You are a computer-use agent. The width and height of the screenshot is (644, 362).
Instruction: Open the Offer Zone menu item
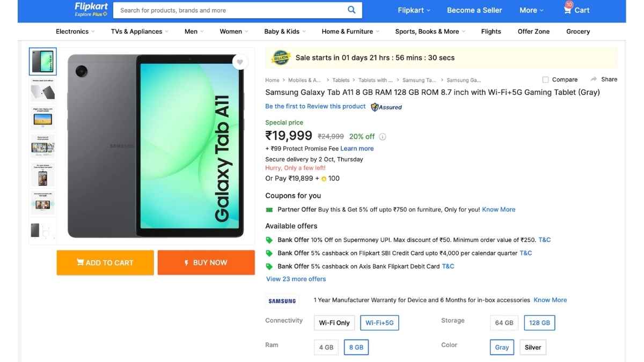click(x=533, y=31)
